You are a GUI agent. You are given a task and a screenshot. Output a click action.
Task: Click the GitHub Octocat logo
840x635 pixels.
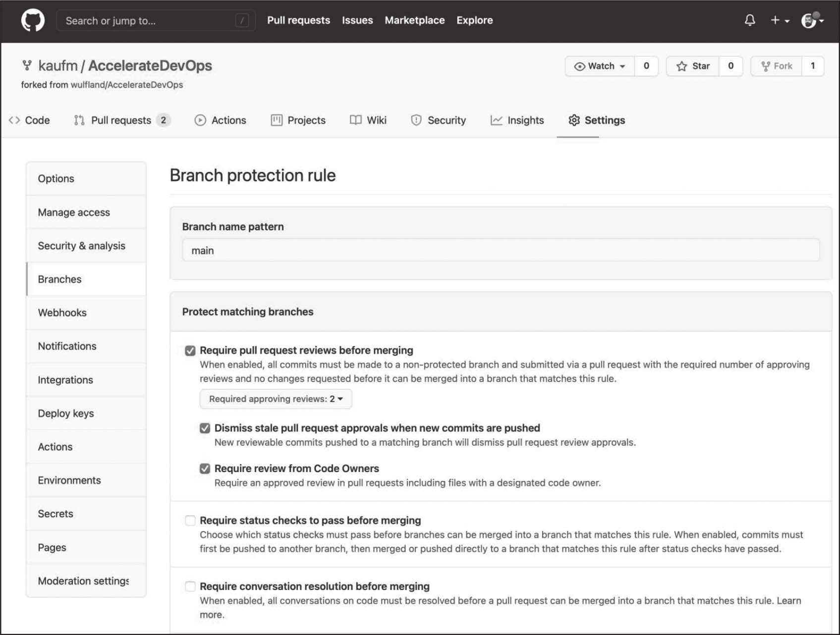[33, 21]
